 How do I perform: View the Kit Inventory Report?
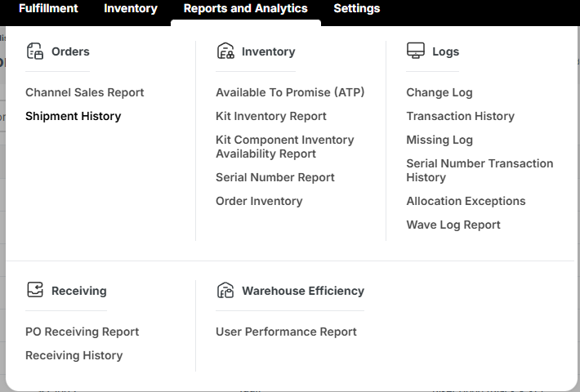tap(271, 116)
